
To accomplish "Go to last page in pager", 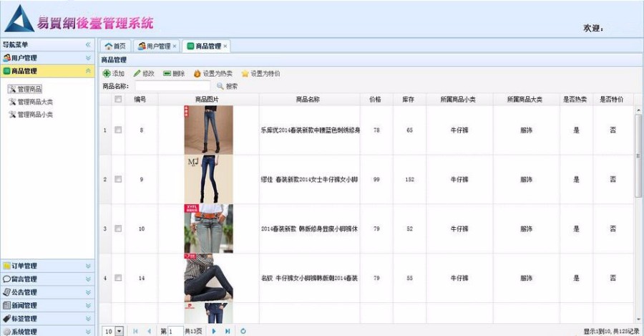I will 228,331.
